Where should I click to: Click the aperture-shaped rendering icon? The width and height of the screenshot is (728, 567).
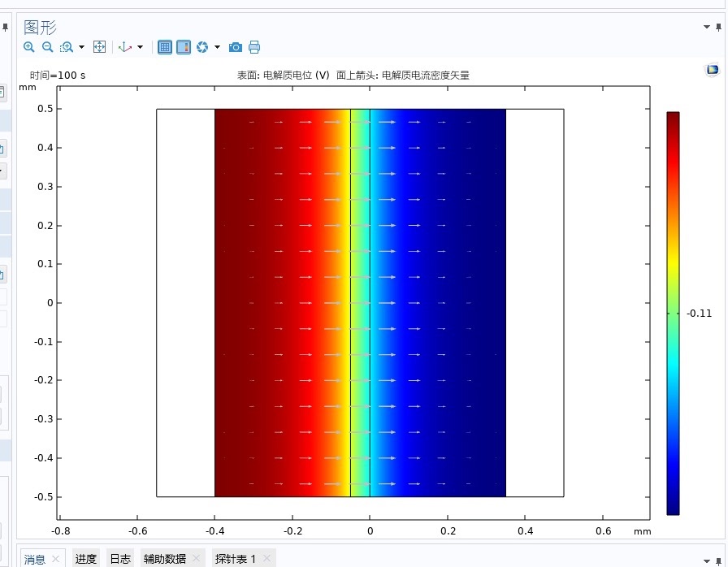(x=202, y=47)
